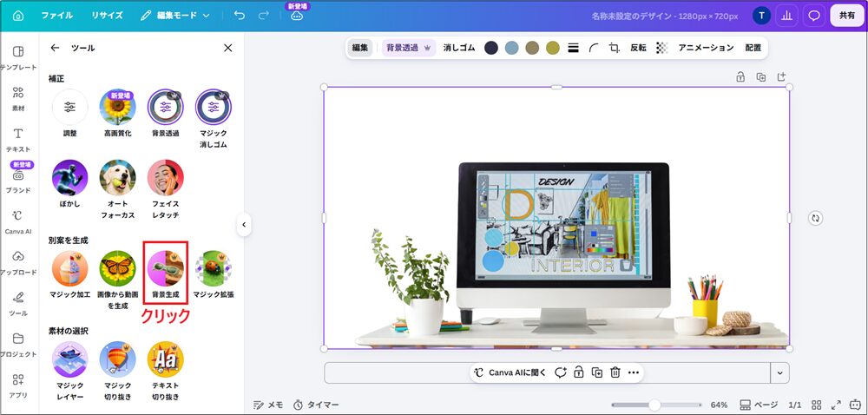Screen dimensions: 868x415
Task: Lock the page icon above canvas
Action: (x=740, y=77)
